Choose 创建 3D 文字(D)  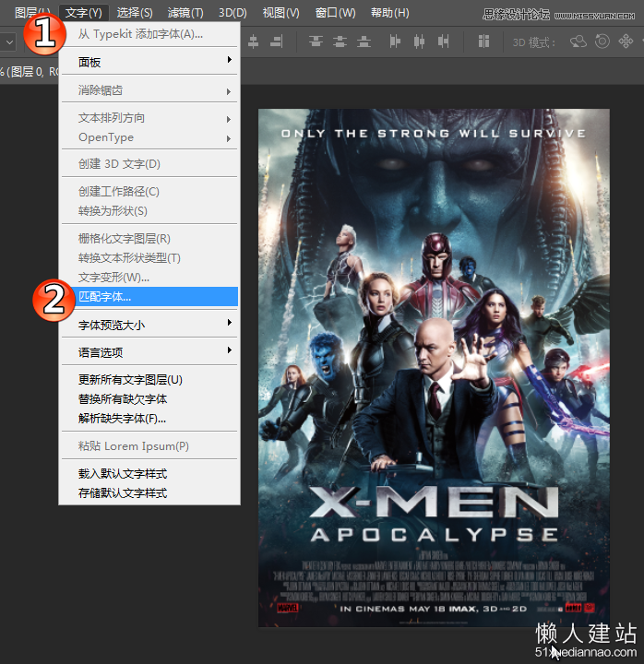149,164
